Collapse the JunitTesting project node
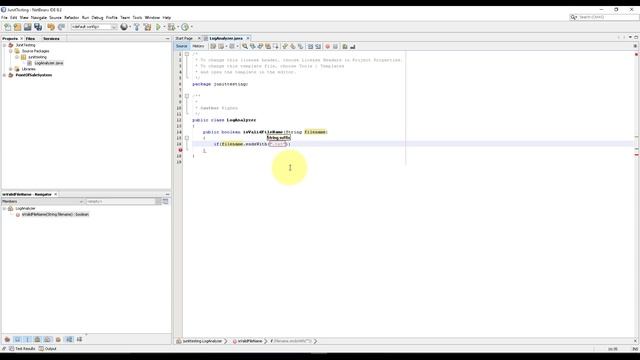This screenshot has width=640, height=360. click(4, 45)
